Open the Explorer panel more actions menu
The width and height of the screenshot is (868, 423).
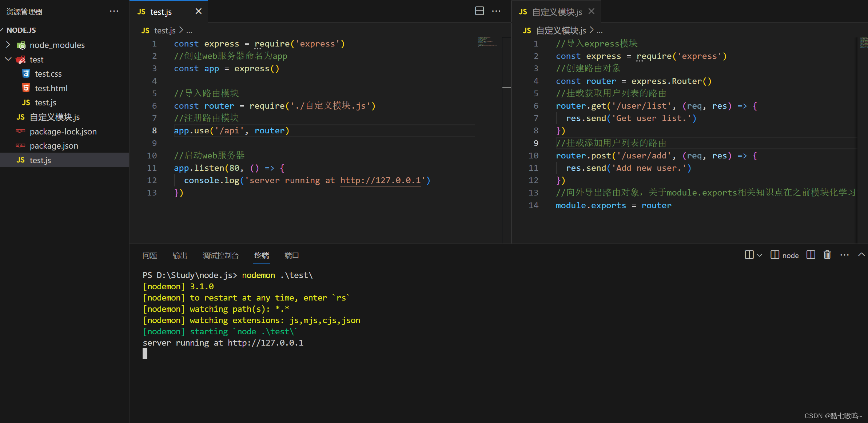pos(114,11)
